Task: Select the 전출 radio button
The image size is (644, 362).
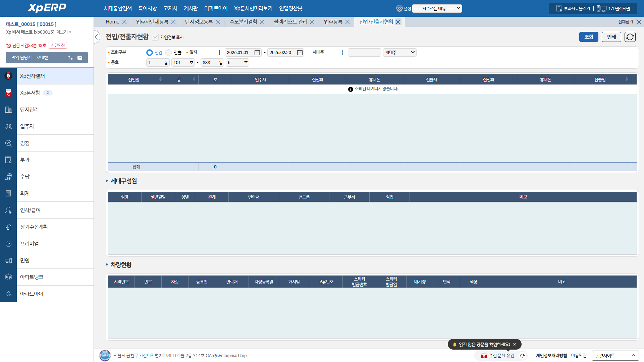Action: (169, 53)
